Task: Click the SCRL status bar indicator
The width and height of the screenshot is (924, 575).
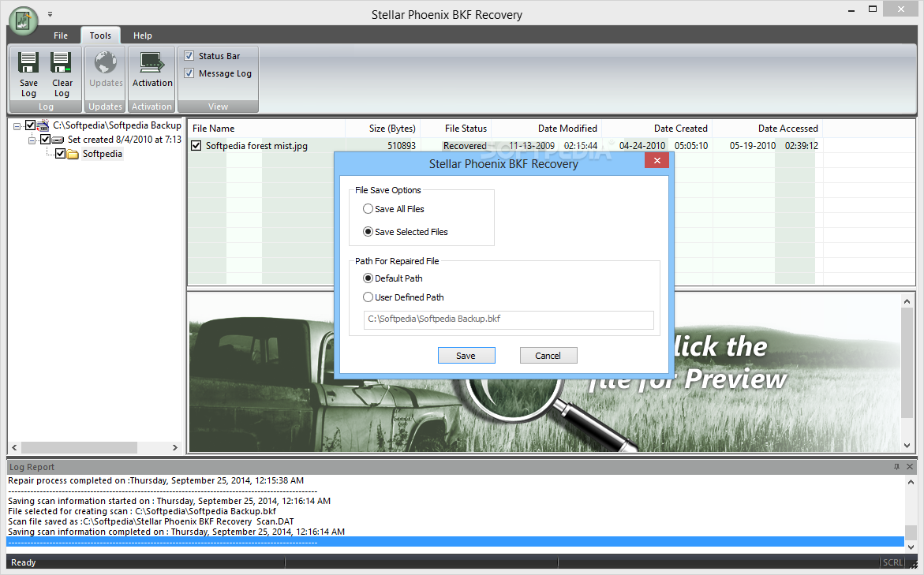Action: (892, 562)
